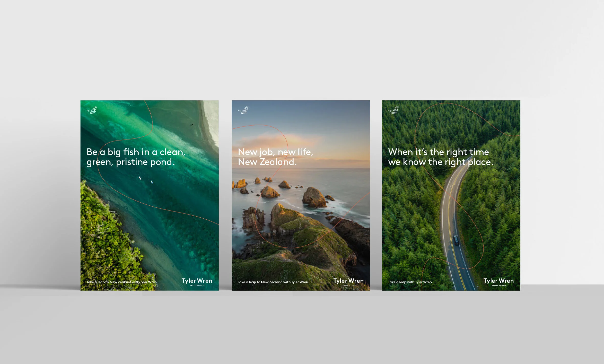Click ocean poster's New Zealand tagline
604x364 pixels.
[122, 282]
